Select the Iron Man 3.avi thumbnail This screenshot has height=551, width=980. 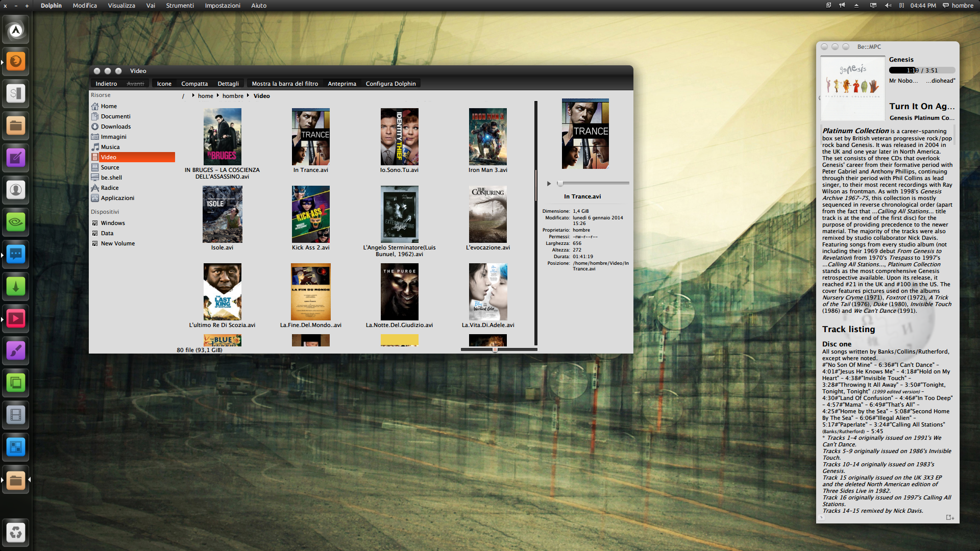487,136
